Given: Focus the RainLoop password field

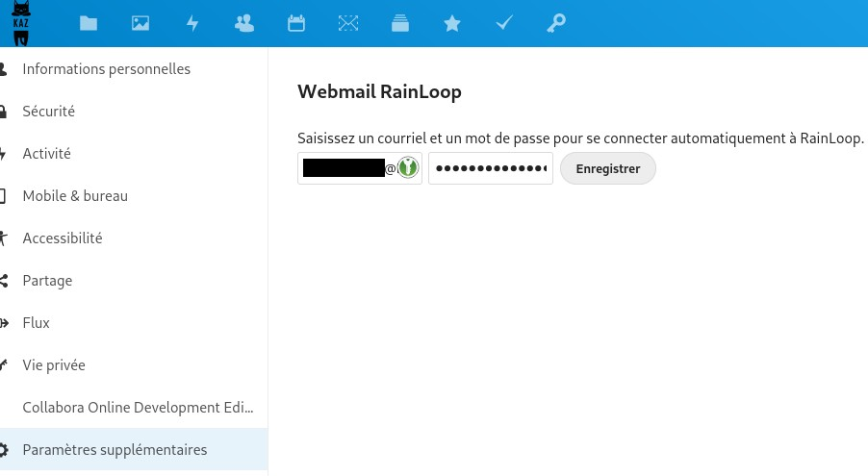Looking at the screenshot, I should pos(490,168).
